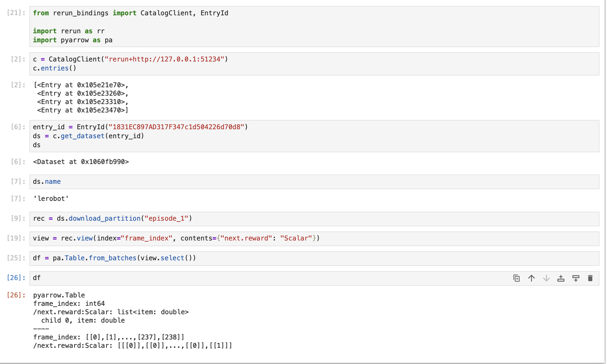This screenshot has width=606, height=364.
Task: Click the [9] input prompt
Action: click(18, 218)
